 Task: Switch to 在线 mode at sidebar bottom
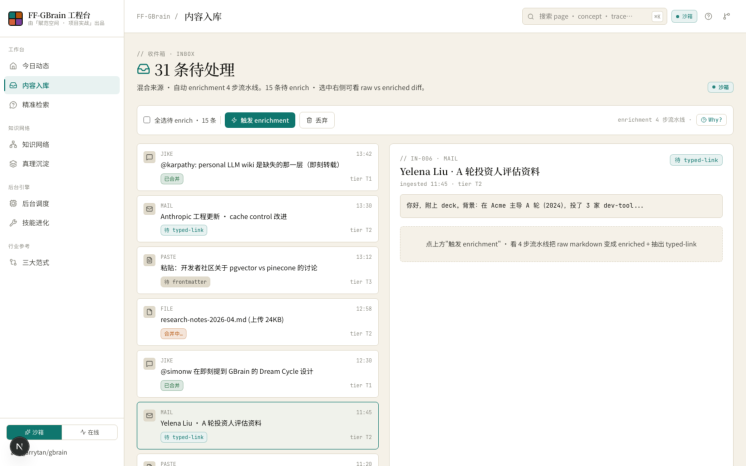89,432
